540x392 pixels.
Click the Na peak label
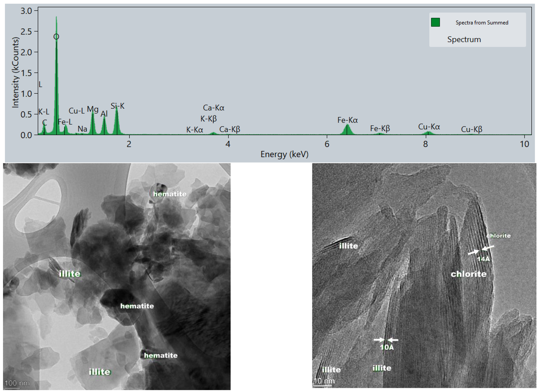pos(82,129)
